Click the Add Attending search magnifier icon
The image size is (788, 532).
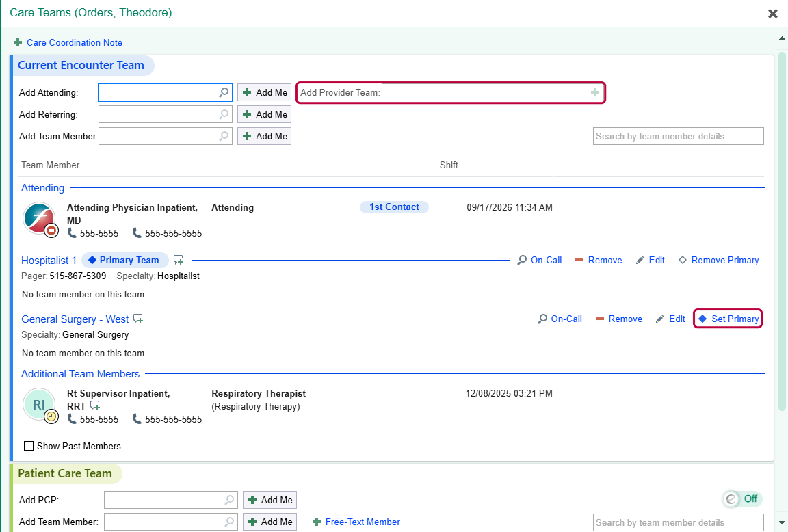pyautogui.click(x=224, y=92)
